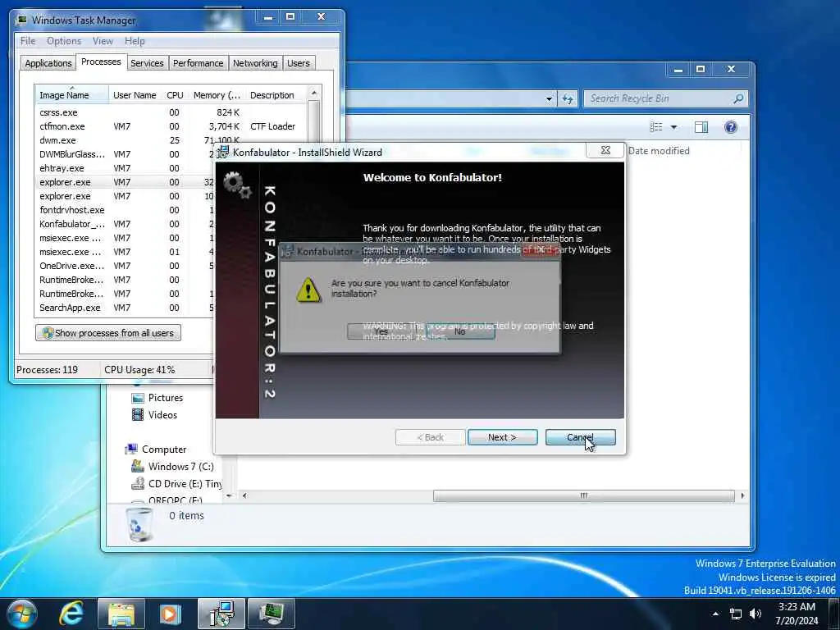The height and width of the screenshot is (630, 840).
Task: Change view icon in Recycle Bin toolbar
Action: (x=656, y=127)
